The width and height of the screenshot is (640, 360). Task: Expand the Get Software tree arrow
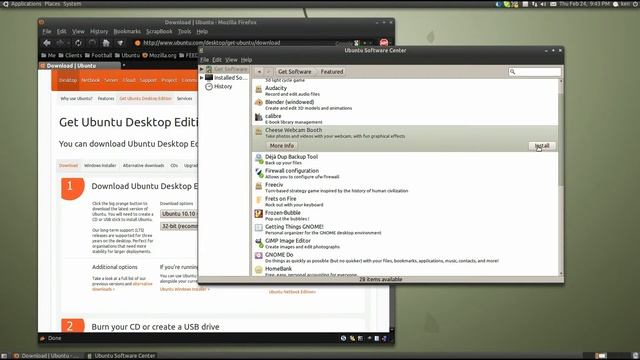(202, 69)
